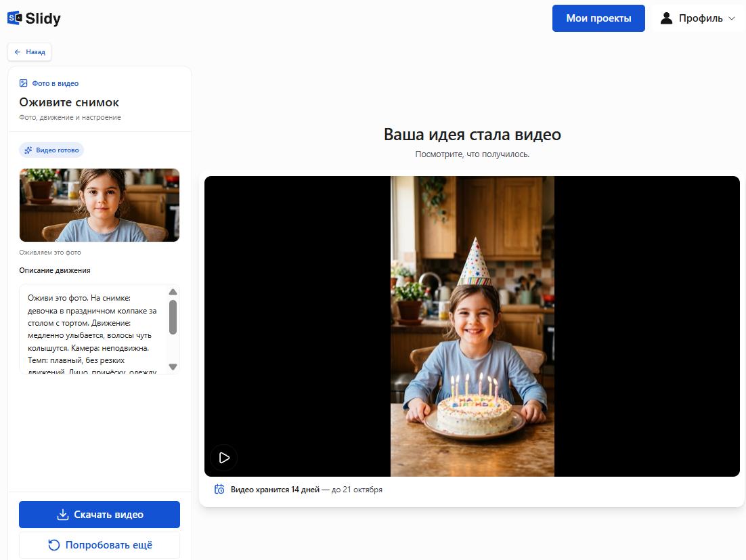Click the Фото, движение и настроение subtitle

click(x=70, y=118)
